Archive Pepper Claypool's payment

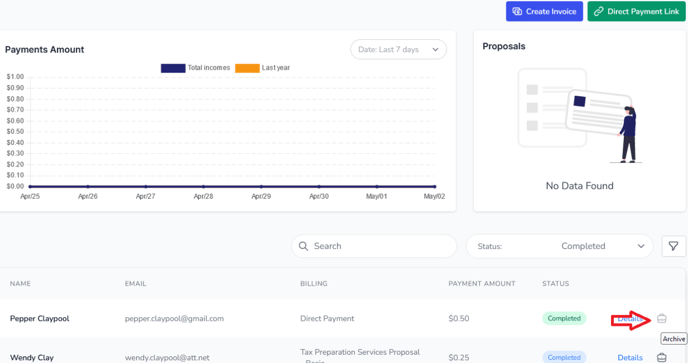click(662, 319)
